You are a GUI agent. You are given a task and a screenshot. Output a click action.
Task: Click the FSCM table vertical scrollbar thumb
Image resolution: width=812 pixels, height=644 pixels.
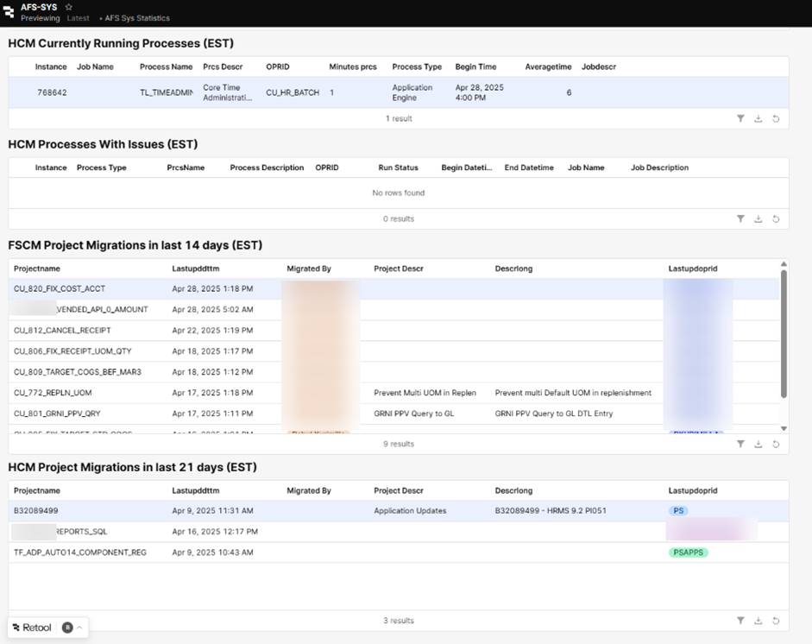point(784,334)
